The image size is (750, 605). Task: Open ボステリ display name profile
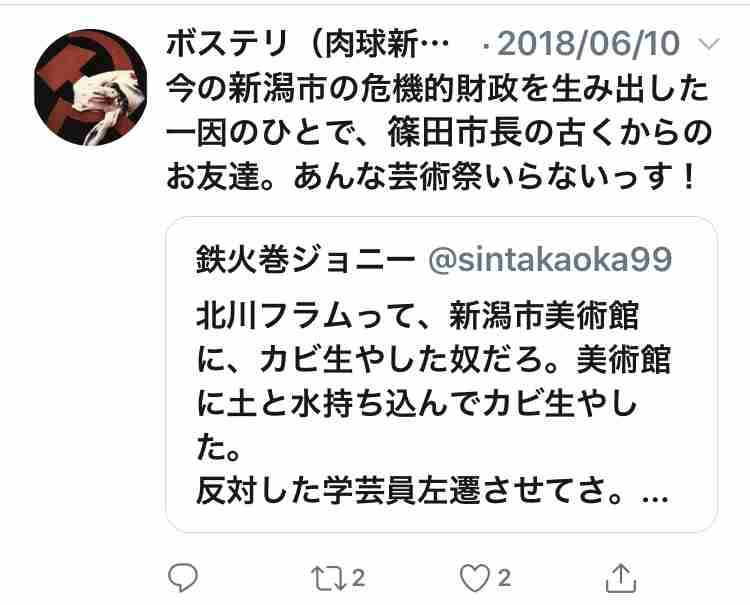pyautogui.click(x=308, y=44)
